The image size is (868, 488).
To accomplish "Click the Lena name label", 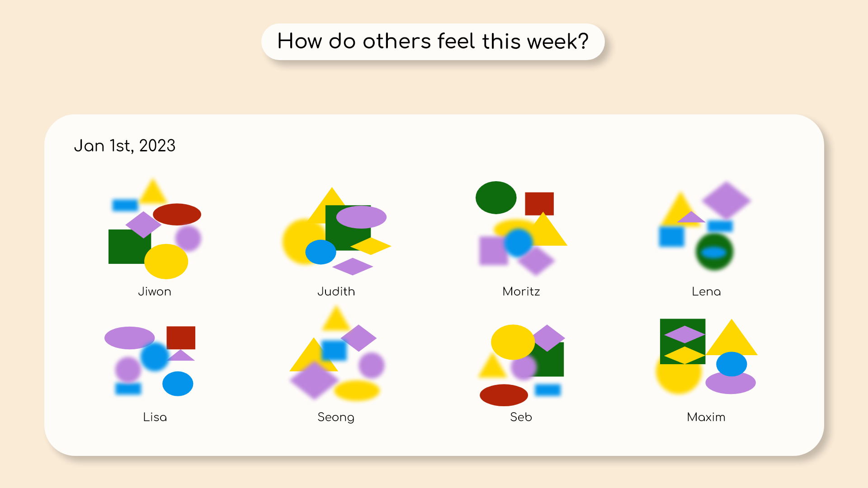I will click(706, 291).
